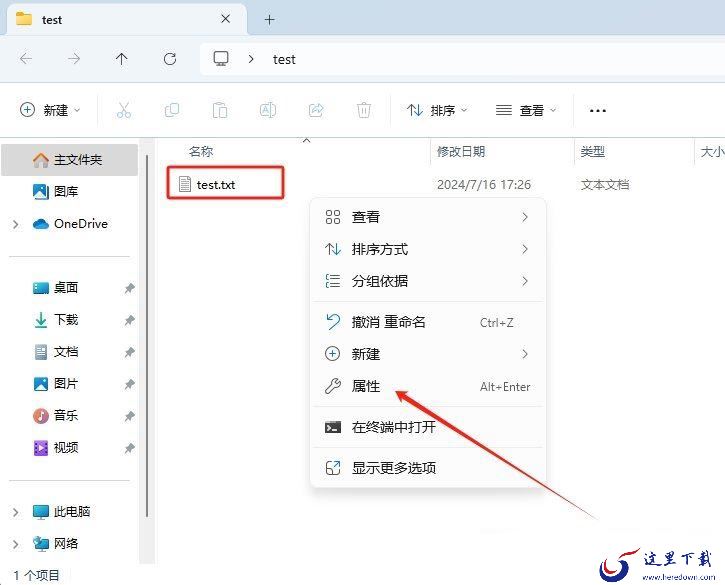The image size is (725, 585).
Task: Click the Refresh icon in navigation bar
Action: click(170, 59)
